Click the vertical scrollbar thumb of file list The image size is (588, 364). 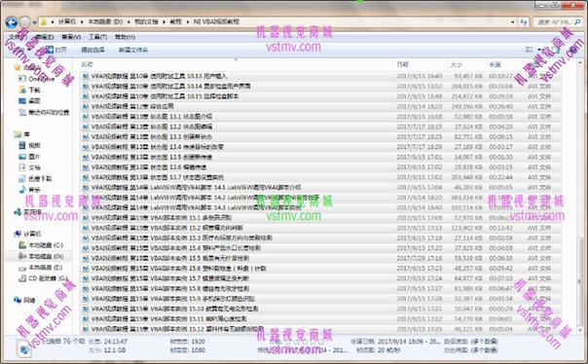coord(580,282)
